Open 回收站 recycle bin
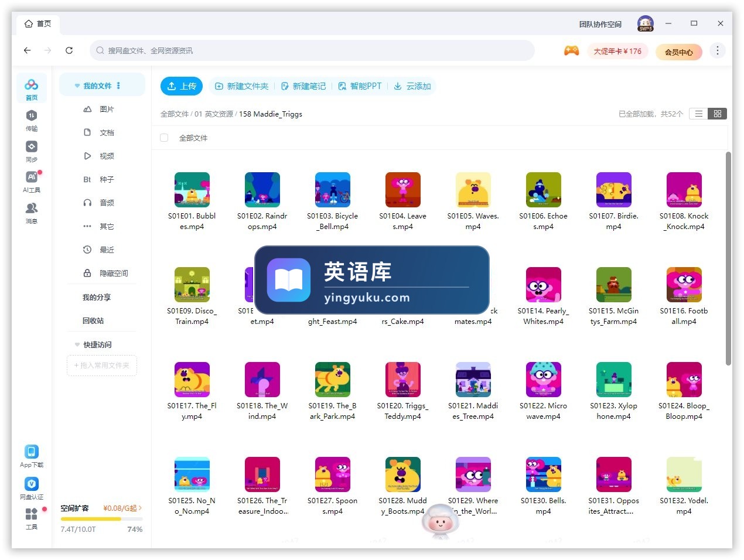 (93, 321)
